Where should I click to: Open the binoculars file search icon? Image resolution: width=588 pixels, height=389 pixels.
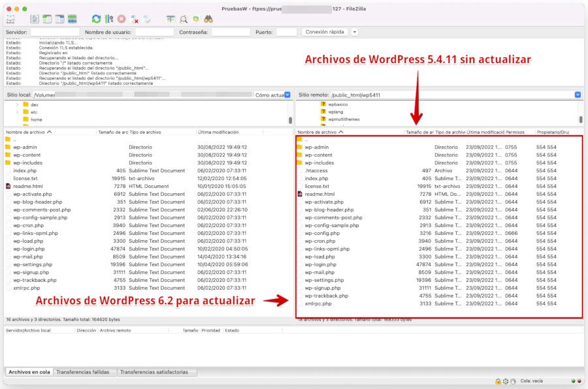[x=208, y=19]
